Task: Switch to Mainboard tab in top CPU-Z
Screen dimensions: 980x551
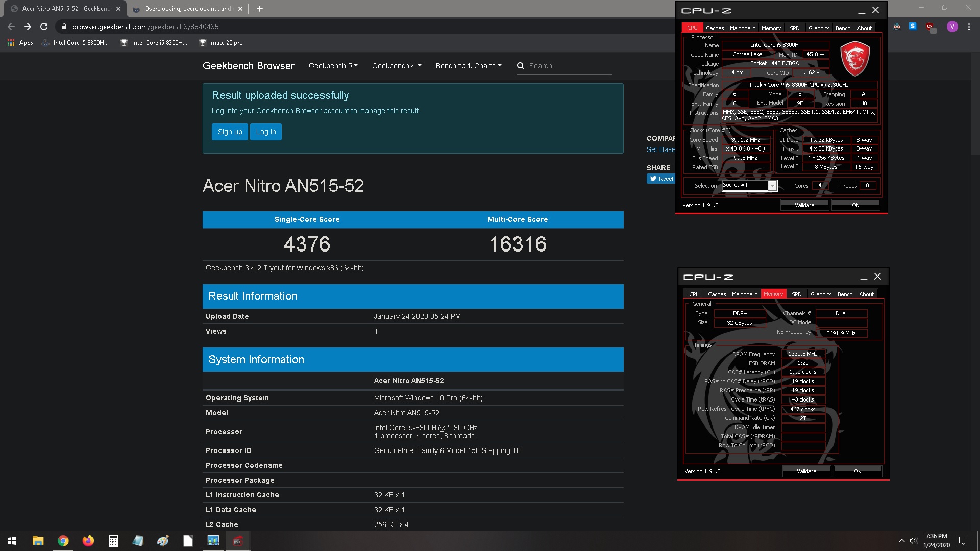Action: coord(743,28)
